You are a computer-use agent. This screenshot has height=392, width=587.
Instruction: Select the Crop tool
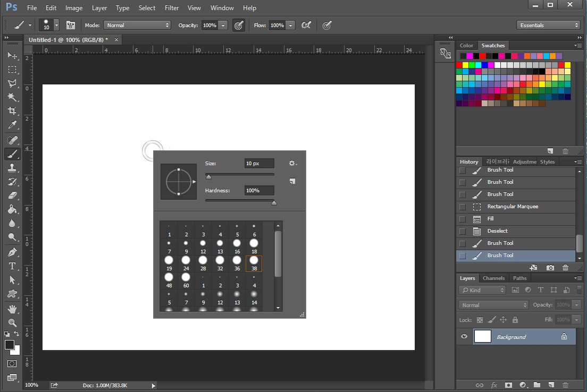point(12,110)
